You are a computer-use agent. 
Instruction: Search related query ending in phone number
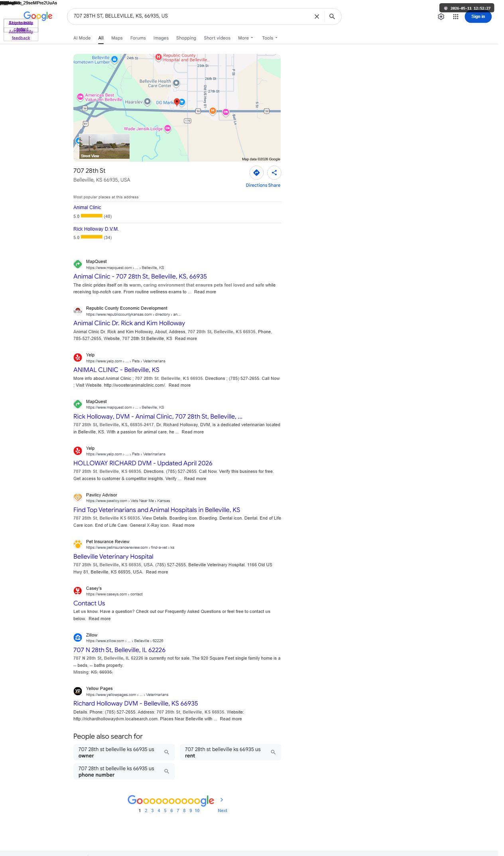[x=124, y=771]
